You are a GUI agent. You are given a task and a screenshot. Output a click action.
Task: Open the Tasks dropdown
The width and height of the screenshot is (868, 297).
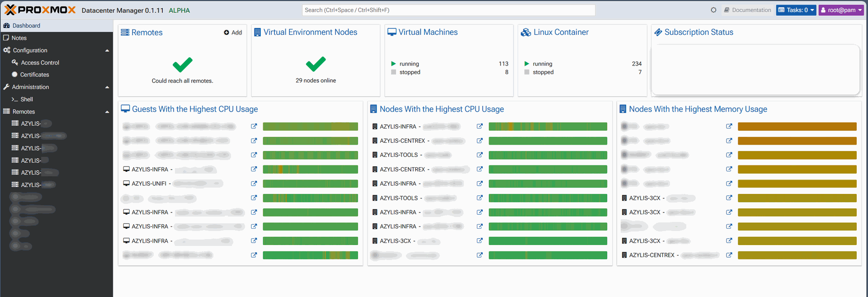(796, 10)
